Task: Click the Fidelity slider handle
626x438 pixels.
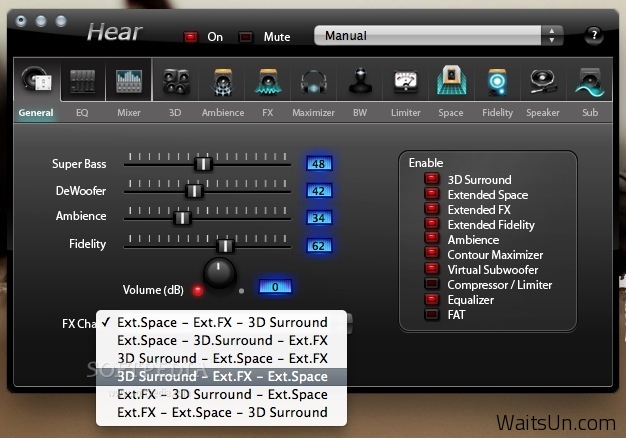Action: coord(225,246)
